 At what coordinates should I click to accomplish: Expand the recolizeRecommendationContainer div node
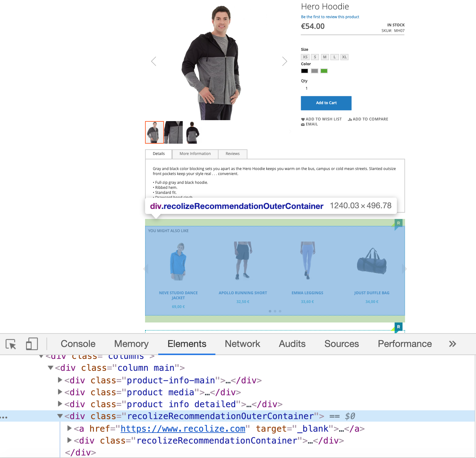[x=69, y=440]
